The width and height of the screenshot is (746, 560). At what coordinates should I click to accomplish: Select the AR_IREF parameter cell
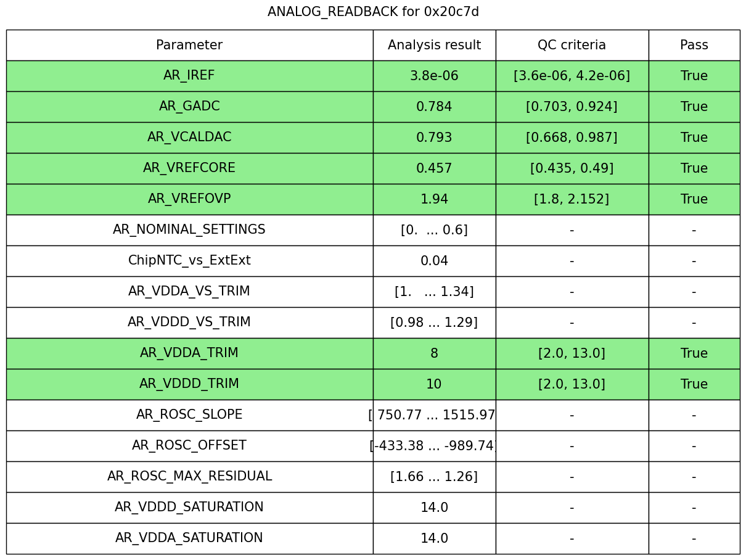pyautogui.click(x=189, y=76)
